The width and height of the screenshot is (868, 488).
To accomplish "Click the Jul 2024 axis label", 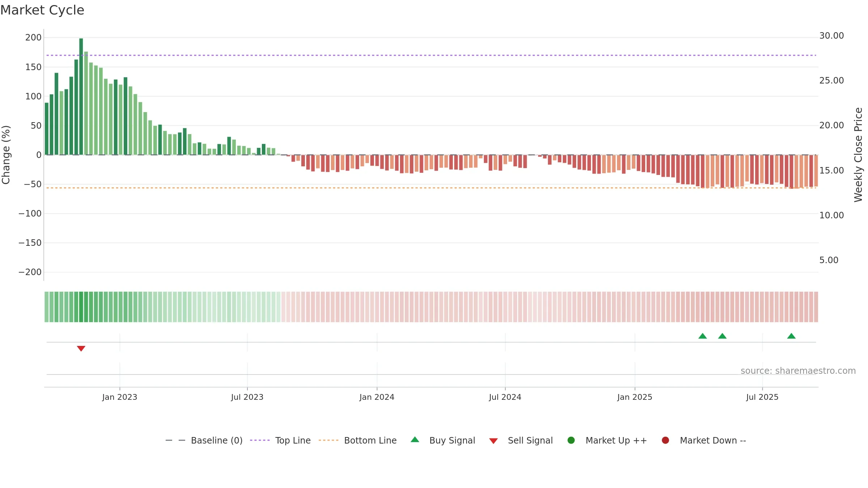I will (x=505, y=397).
